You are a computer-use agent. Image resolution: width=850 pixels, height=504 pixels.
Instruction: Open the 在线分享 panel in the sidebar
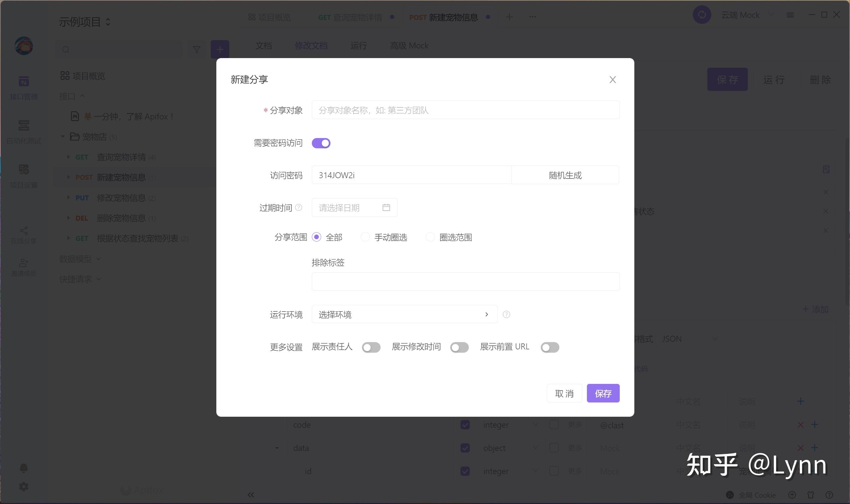(x=24, y=234)
